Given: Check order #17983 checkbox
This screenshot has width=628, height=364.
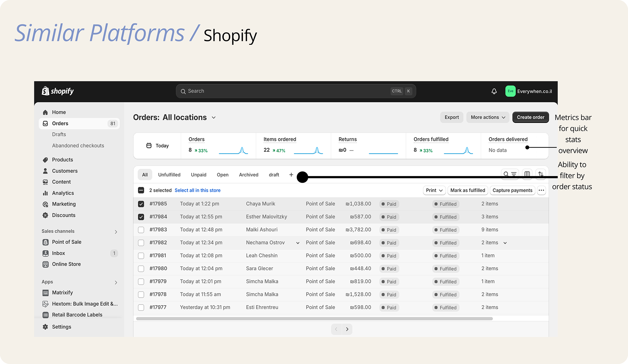Looking at the screenshot, I should [x=141, y=230].
